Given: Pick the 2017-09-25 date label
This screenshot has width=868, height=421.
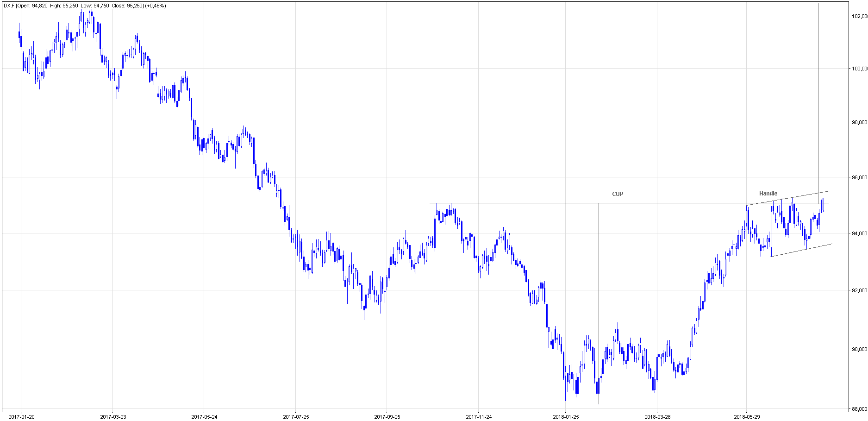Looking at the screenshot, I should click(387, 417).
